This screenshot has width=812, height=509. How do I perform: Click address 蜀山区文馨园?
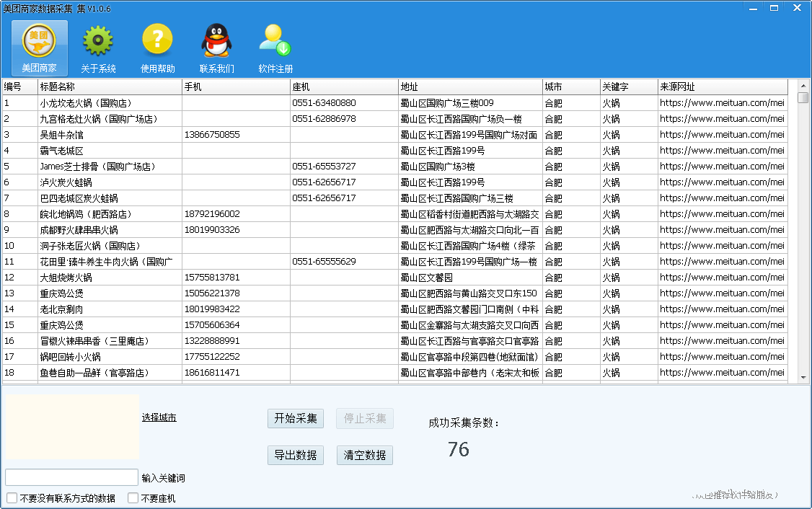[x=426, y=278]
